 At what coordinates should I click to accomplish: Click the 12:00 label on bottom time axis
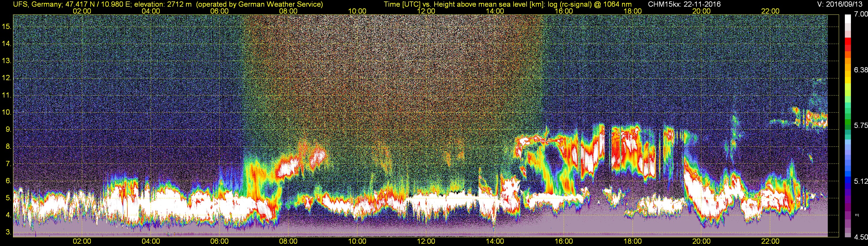tap(426, 241)
